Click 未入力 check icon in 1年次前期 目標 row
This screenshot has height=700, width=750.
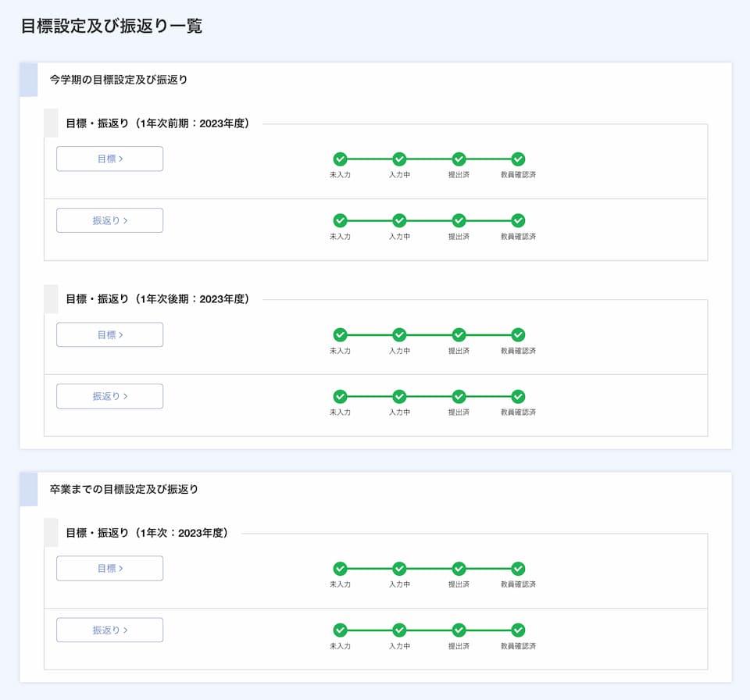point(340,159)
